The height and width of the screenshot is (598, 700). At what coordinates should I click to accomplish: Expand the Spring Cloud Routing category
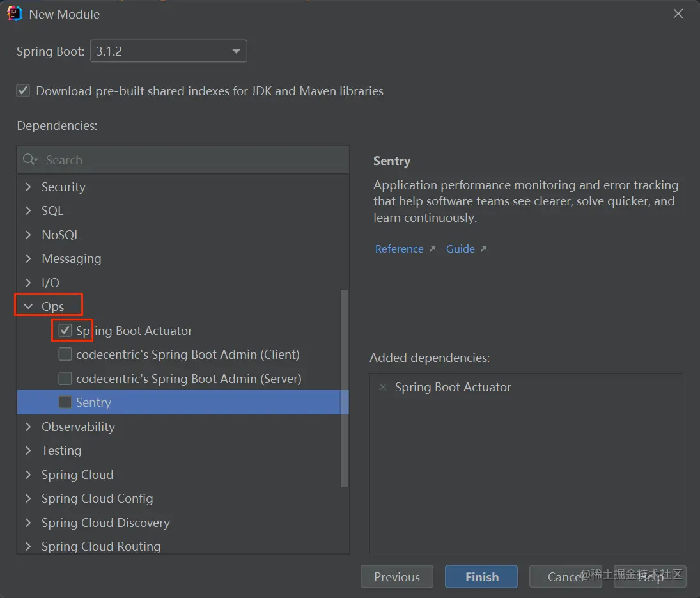coord(29,546)
